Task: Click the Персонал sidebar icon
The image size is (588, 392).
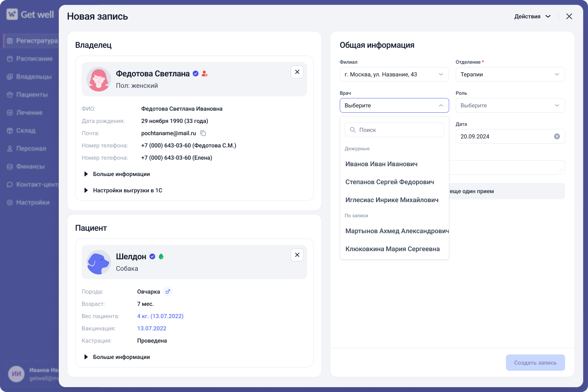Action: [x=10, y=149]
